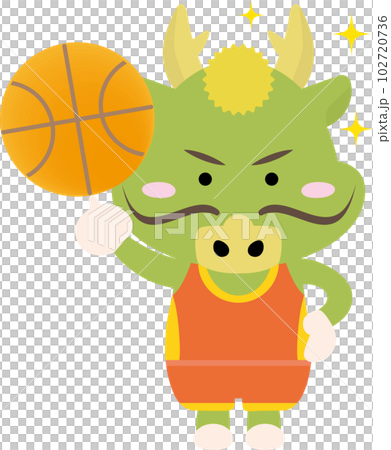Click the right pink cheek blush
Image resolution: width=391 pixels, height=450 pixels.
coord(318,190)
